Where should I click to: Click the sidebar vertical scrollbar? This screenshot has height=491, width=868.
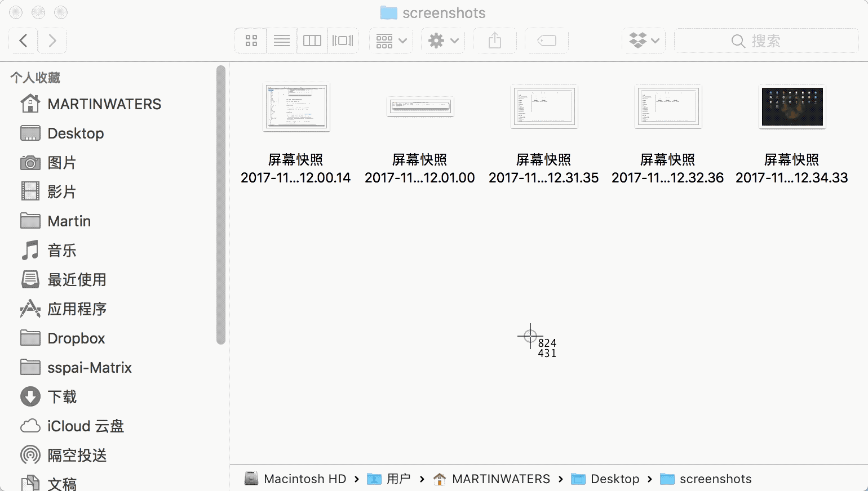pos(221,204)
